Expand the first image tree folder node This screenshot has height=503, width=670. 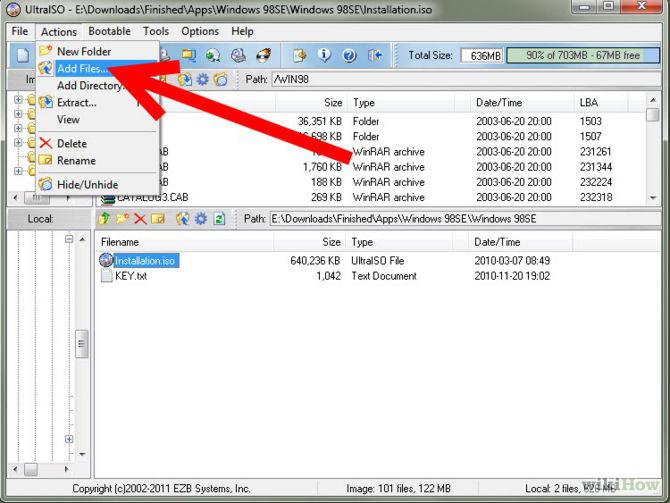click(x=18, y=100)
